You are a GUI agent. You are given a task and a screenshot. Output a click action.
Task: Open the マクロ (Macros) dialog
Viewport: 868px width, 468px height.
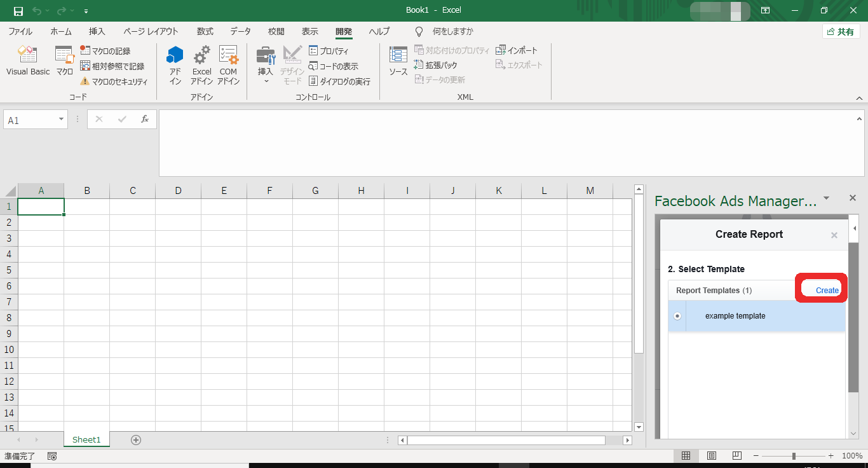(x=64, y=61)
